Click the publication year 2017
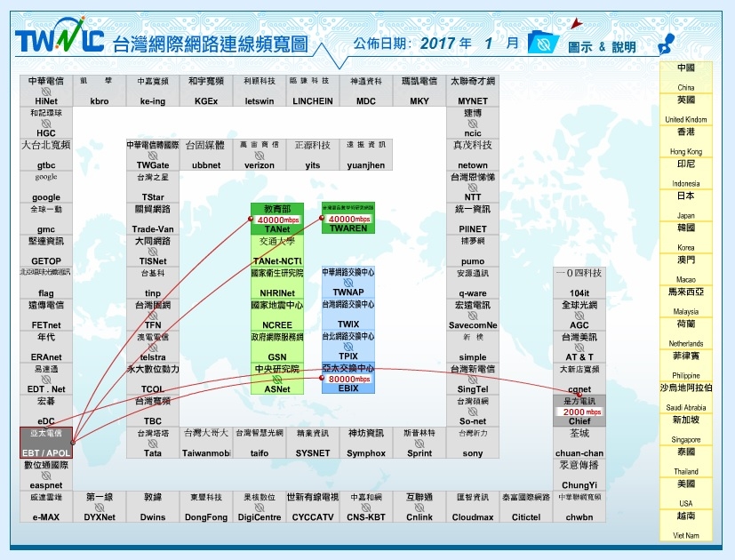The image size is (735, 560). [x=438, y=44]
